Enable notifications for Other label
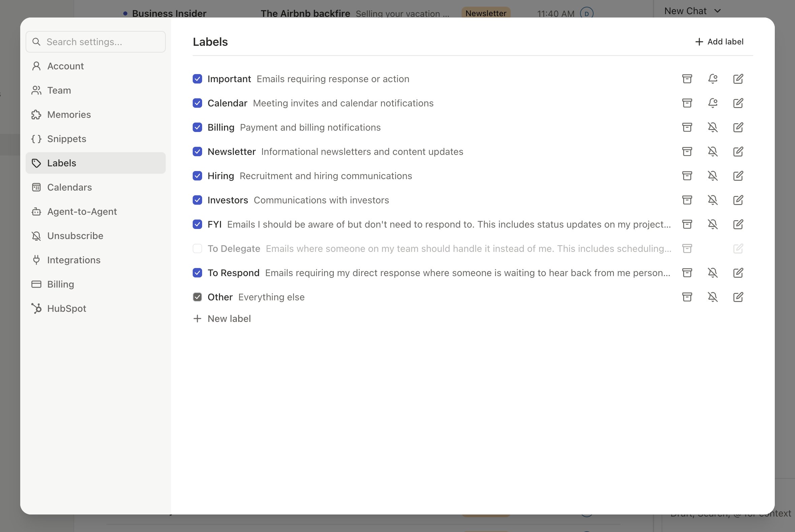 pos(712,297)
